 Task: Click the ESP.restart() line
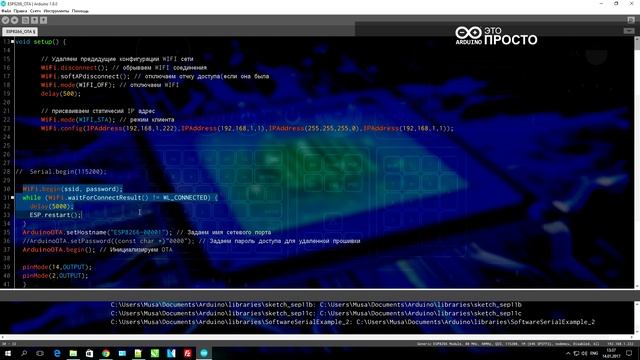click(x=56, y=215)
